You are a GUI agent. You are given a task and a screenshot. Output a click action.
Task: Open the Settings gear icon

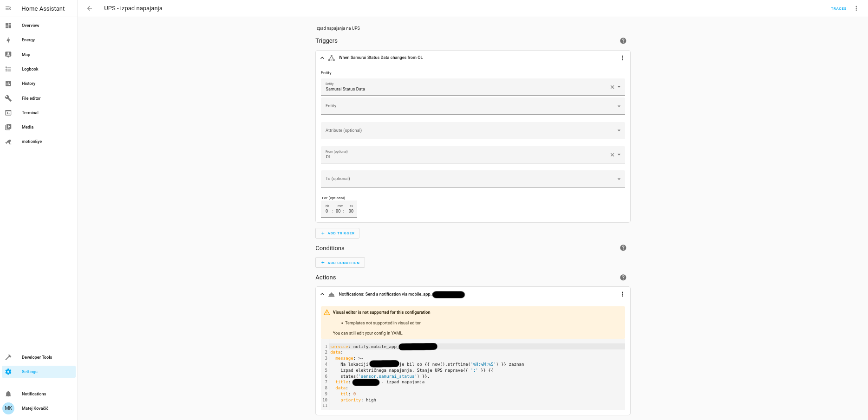(8, 372)
